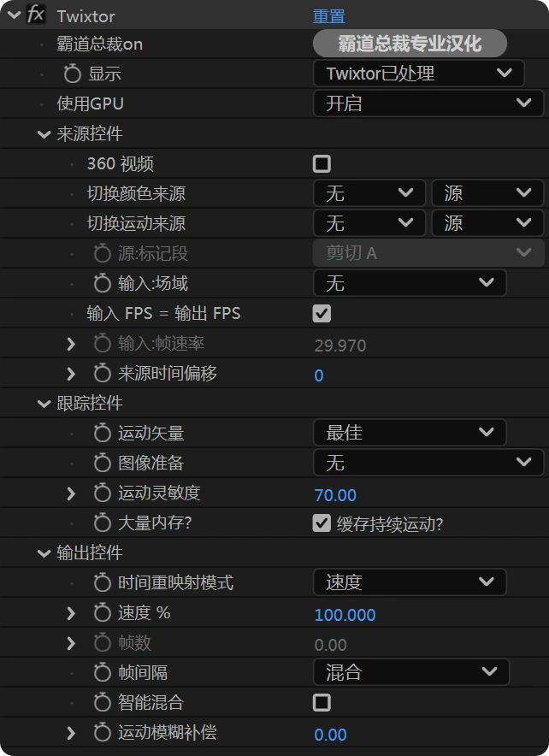The height and width of the screenshot is (756, 549).
Task: Open the 使用GPU dropdown set to 开启
Action: (428, 103)
